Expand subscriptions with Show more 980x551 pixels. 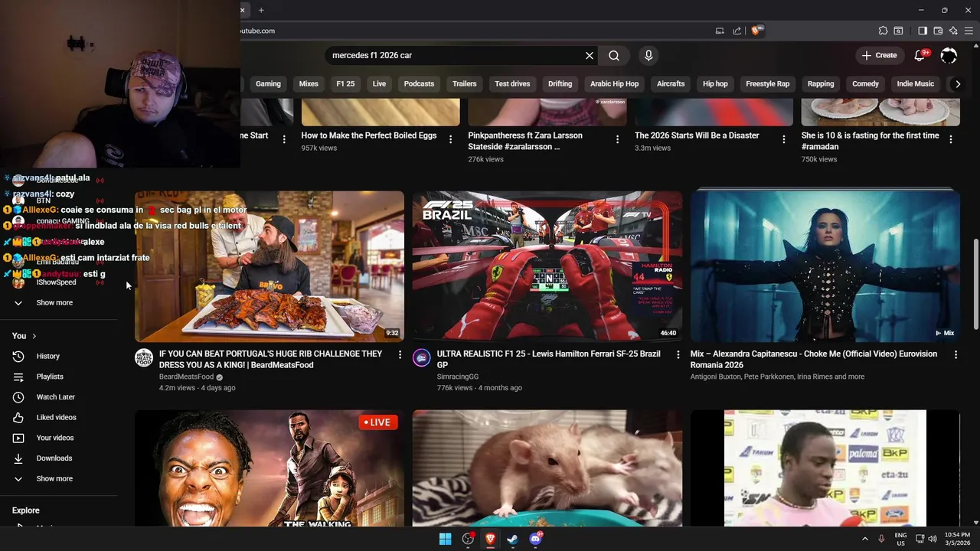54,302
